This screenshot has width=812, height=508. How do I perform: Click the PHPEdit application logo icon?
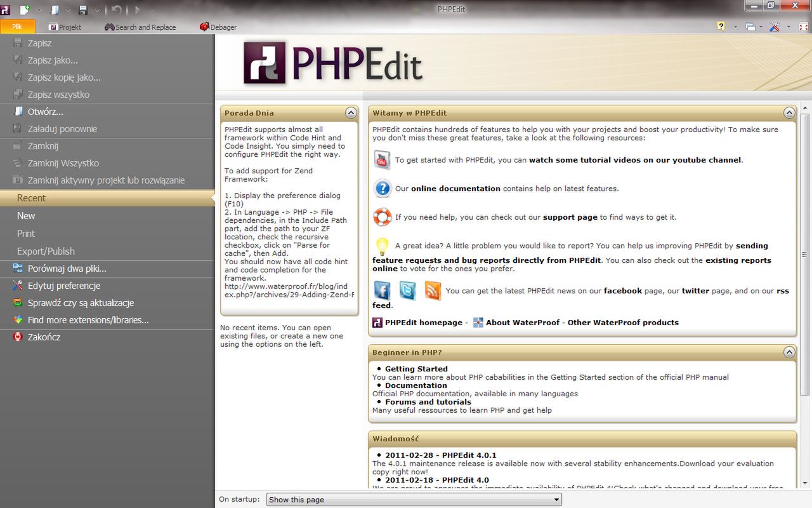coord(6,10)
